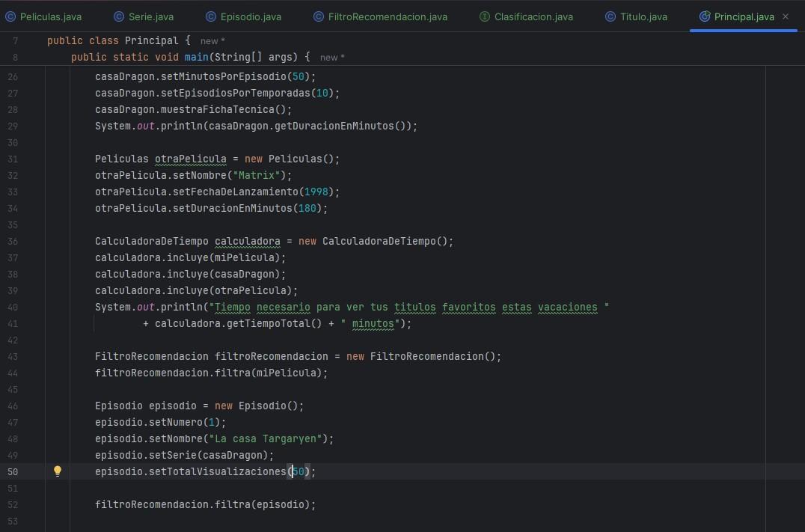Click incluye(miPelicula) on line 37
Screen dimensions: 805x532
(x=224, y=257)
